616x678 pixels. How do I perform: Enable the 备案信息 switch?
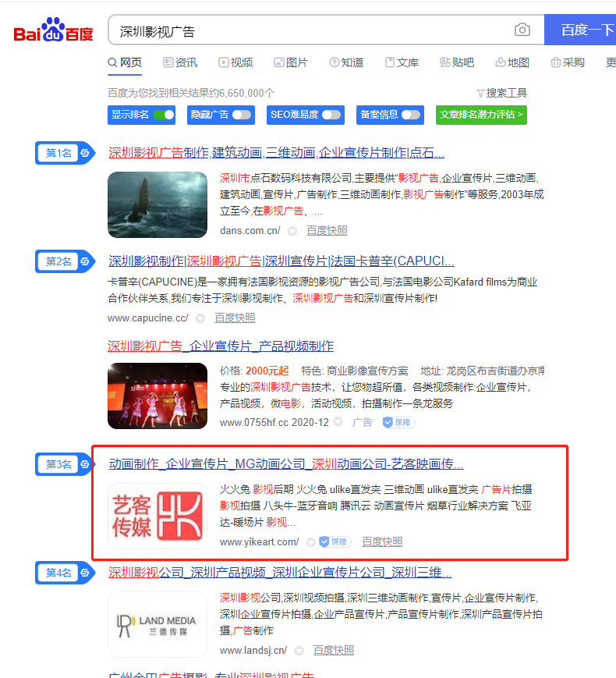(411, 115)
